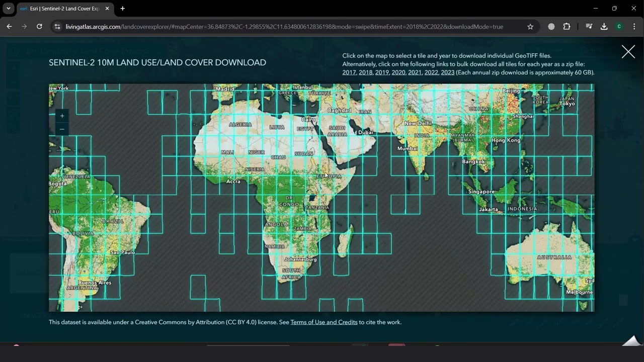The width and height of the screenshot is (644, 362).
Task: Click the tile over New Delhi
Action: (x=418, y=123)
